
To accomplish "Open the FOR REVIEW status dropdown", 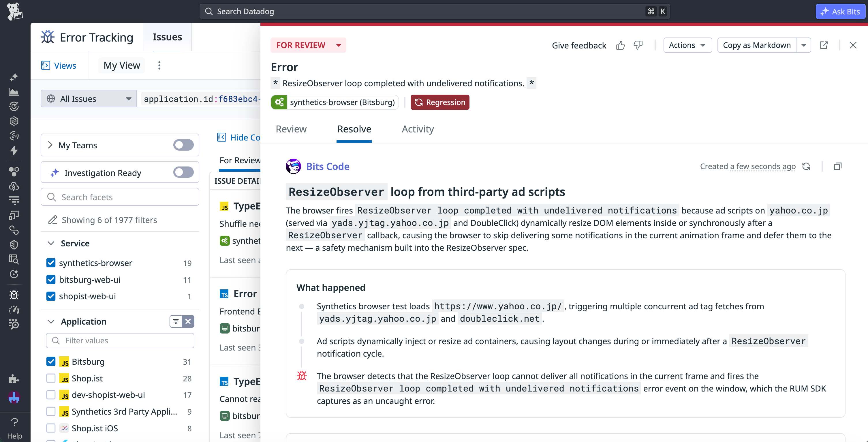I will click(x=308, y=45).
